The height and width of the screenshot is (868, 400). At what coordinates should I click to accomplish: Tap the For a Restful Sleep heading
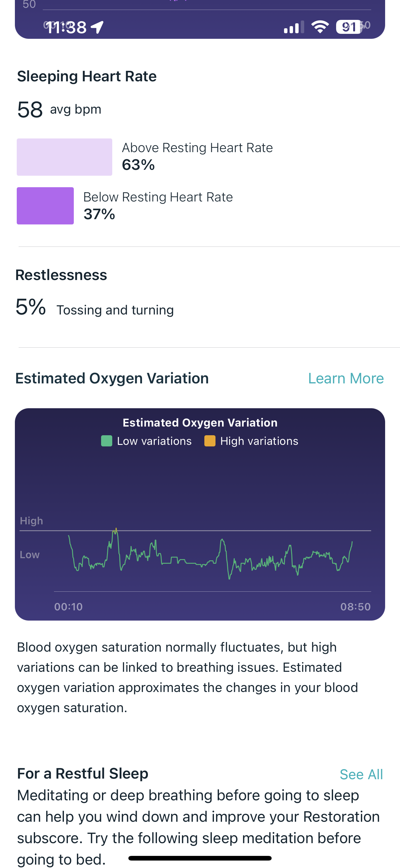(83, 773)
